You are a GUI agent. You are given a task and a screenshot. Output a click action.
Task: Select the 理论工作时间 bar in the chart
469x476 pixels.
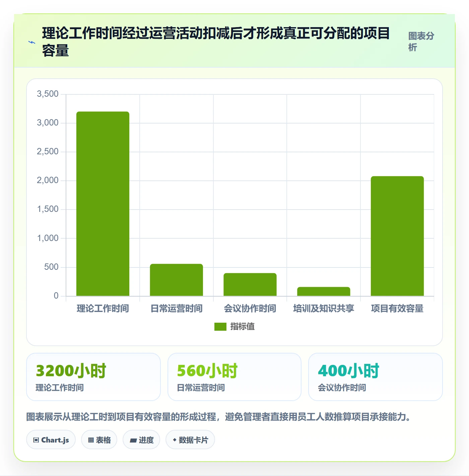[x=103, y=204]
